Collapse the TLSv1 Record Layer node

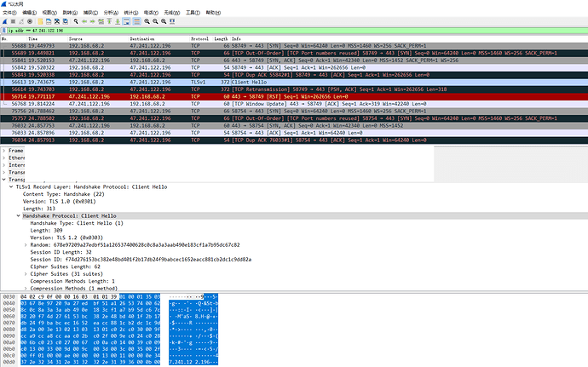(10, 186)
